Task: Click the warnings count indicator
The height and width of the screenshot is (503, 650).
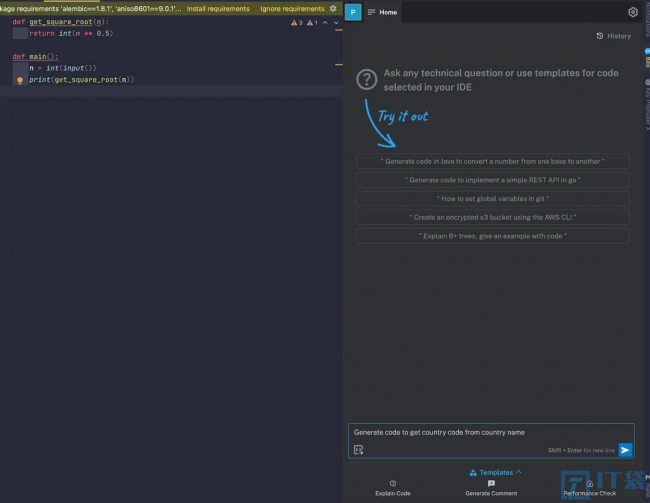Action: coord(296,23)
